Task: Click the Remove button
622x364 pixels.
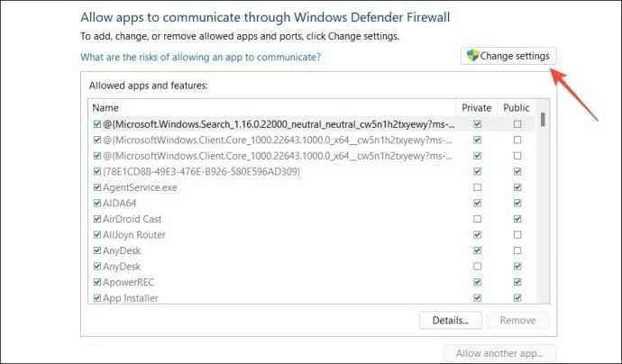Action: click(517, 321)
